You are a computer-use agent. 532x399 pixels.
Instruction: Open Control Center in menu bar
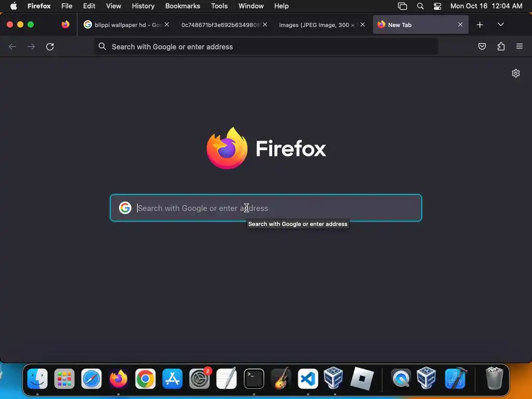pos(437,6)
